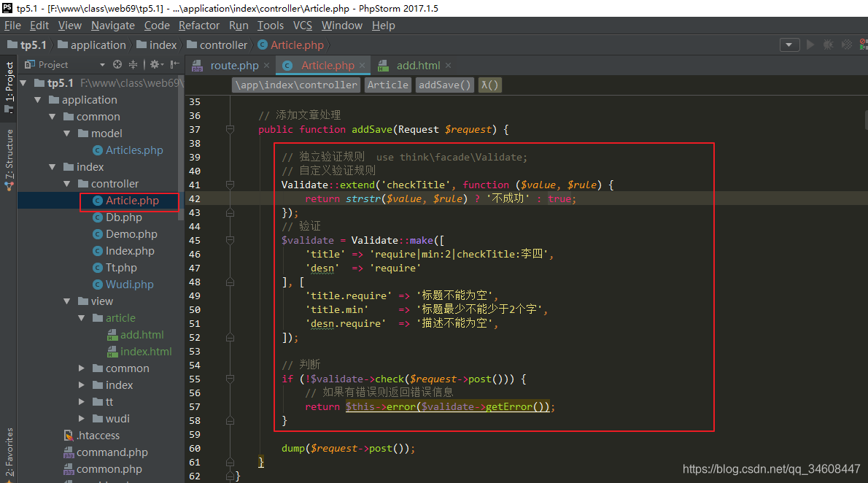Open the Run menu
The image size is (868, 483).
[x=239, y=26]
